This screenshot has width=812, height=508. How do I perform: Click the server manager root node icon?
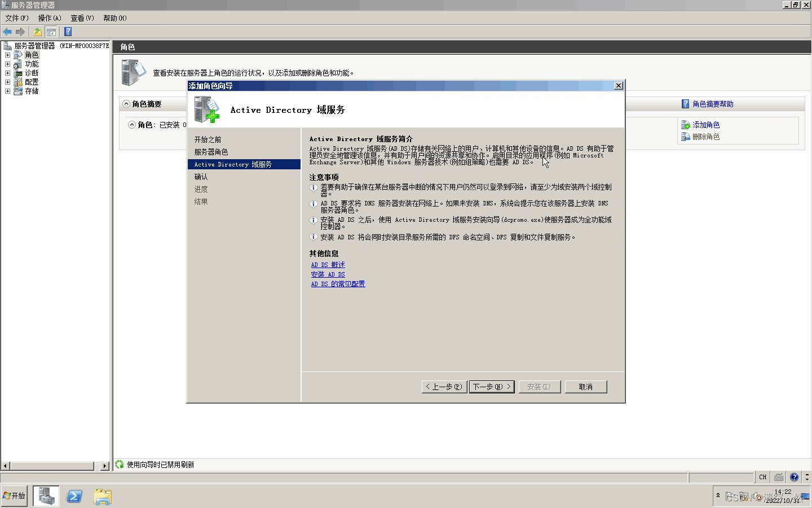(7, 46)
